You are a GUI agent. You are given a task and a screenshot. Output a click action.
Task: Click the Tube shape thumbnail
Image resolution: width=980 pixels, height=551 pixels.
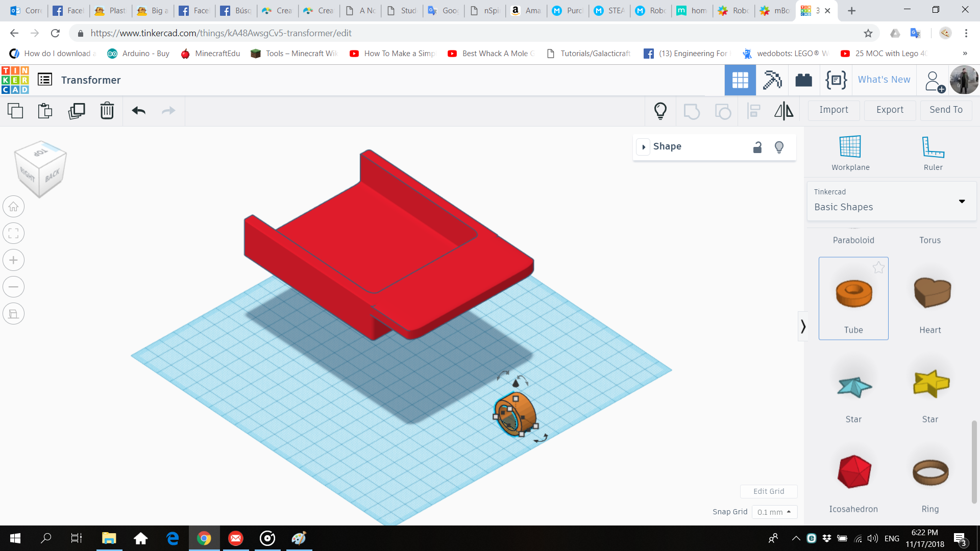pyautogui.click(x=853, y=294)
